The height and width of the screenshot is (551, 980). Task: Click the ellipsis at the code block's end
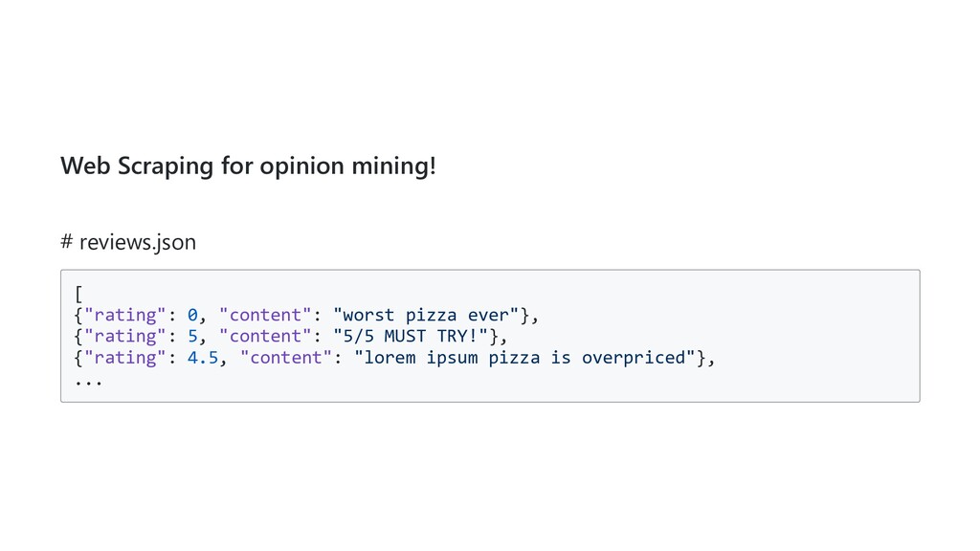point(89,380)
